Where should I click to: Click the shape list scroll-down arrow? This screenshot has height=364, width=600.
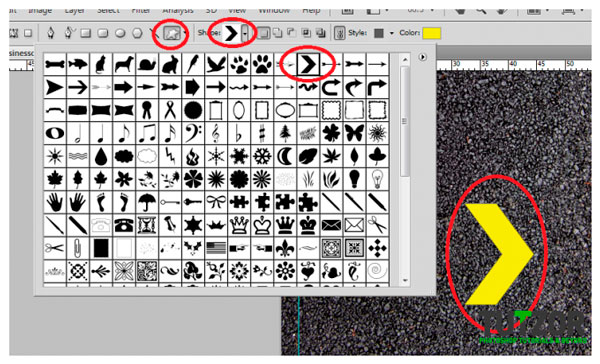(404, 281)
